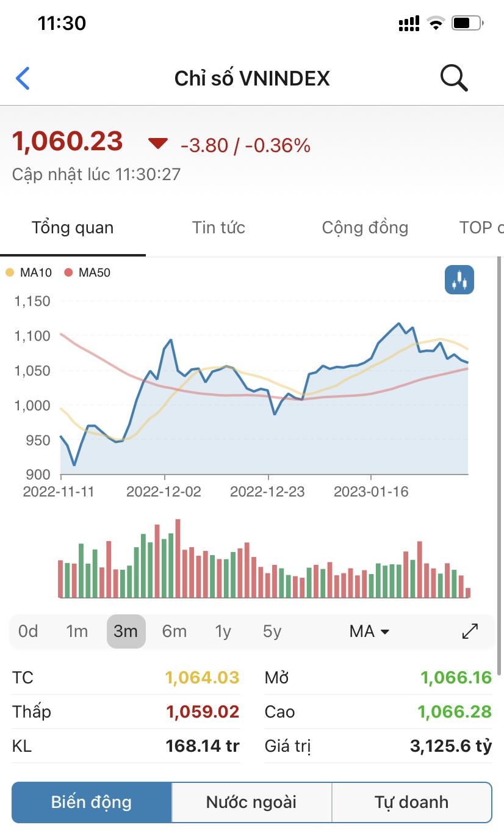Show Nước ngoài trading data
504x833 pixels.
click(251, 802)
